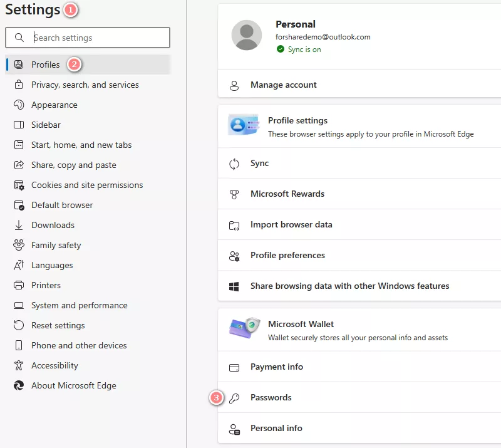Screen dimensions: 501x448
Task: Click the Sync circular arrows icon
Action: [234, 164]
